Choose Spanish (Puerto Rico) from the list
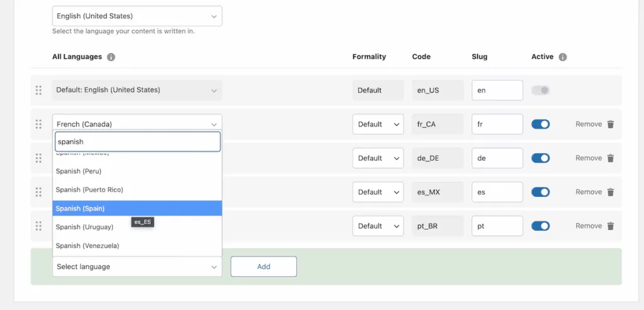Viewport: 644px width, 310px height. pos(137,190)
